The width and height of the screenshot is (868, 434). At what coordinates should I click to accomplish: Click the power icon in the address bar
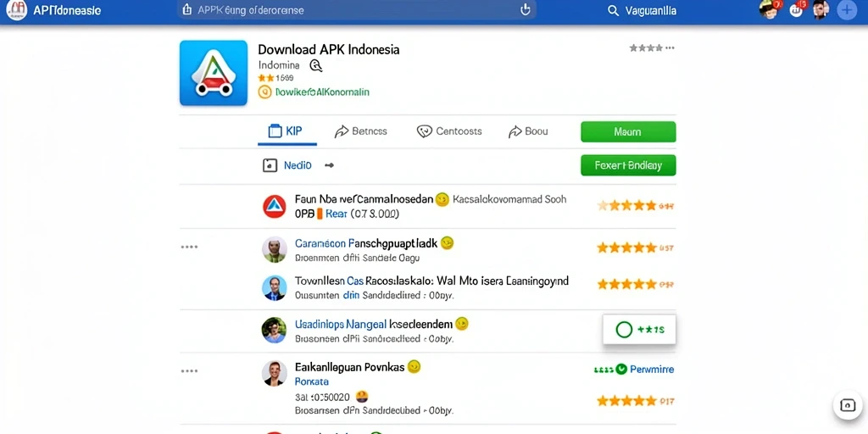[x=525, y=9]
